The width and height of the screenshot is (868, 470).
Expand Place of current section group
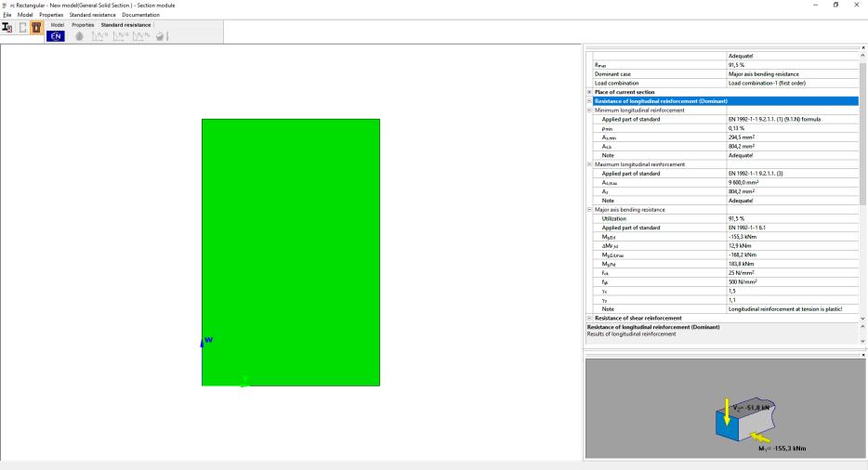[589, 92]
